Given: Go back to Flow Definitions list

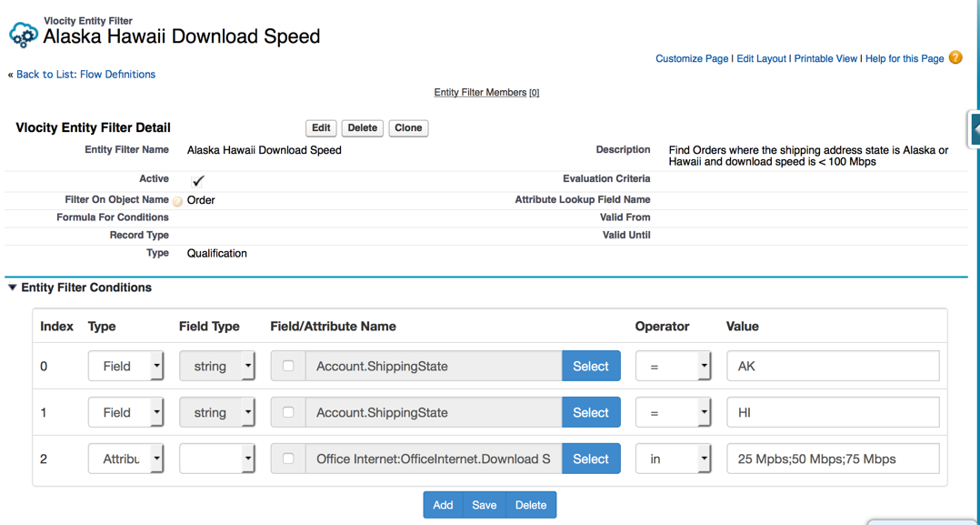Looking at the screenshot, I should [x=85, y=74].
